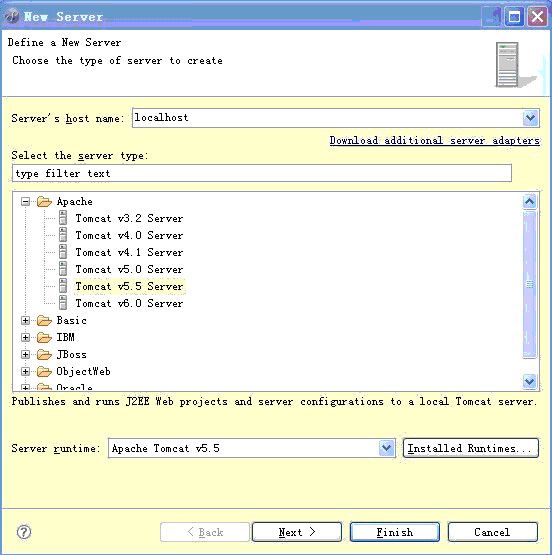This screenshot has height=555, width=552.
Task: Click Download additional server adapters link
Action: tap(435, 141)
